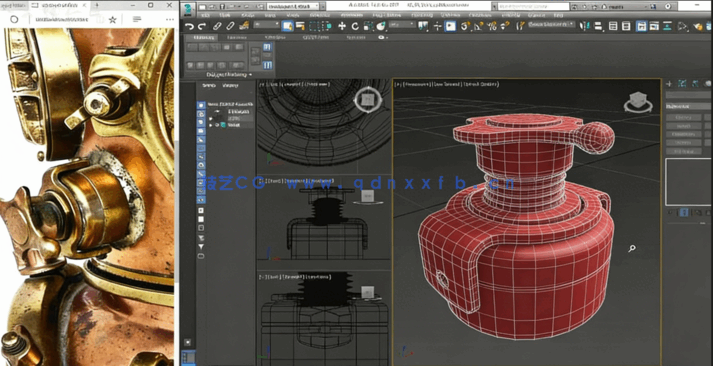Click the Sort funnel icon in Scene Explorer

click(201, 246)
